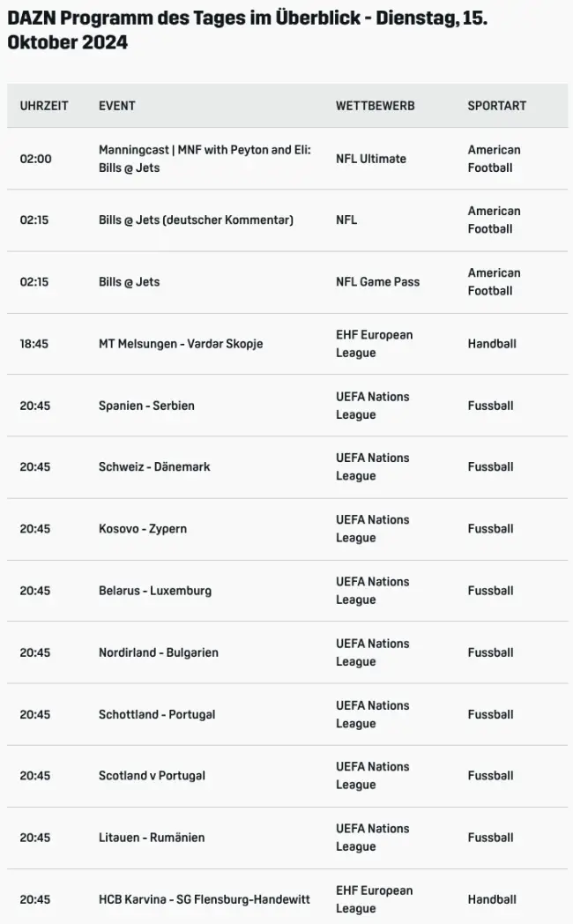Click the Kosovo - Zypern event
573x924 pixels.
pos(143,529)
